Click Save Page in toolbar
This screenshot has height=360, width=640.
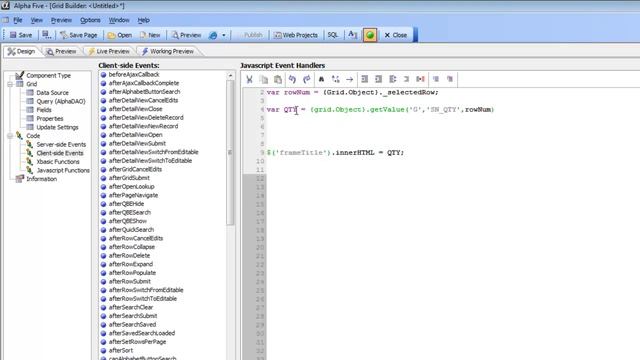pyautogui.click(x=79, y=35)
